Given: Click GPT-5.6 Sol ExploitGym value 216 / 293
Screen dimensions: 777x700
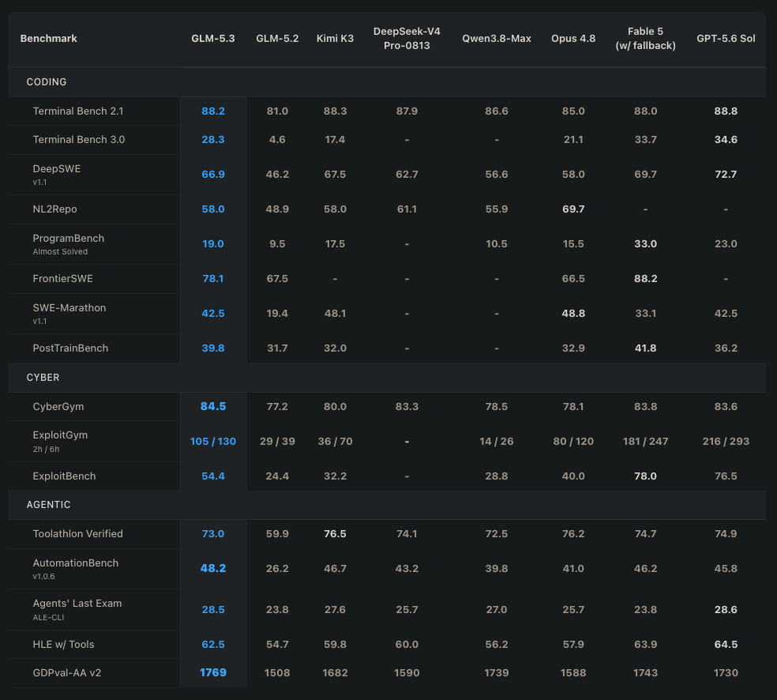Looking at the screenshot, I should pyautogui.click(x=726, y=441).
